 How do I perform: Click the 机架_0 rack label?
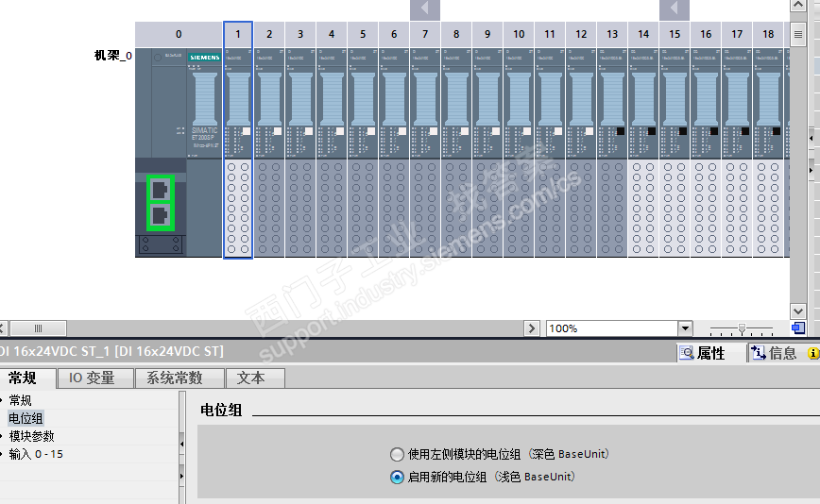[x=113, y=56]
